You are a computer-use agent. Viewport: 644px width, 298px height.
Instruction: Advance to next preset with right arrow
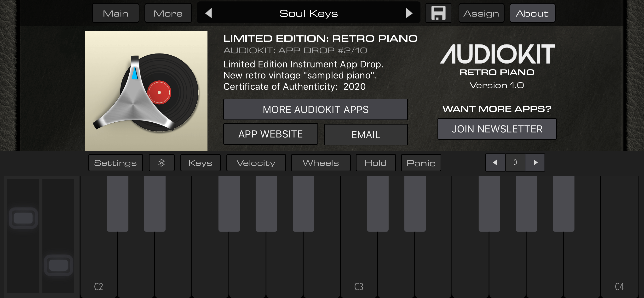point(409,13)
